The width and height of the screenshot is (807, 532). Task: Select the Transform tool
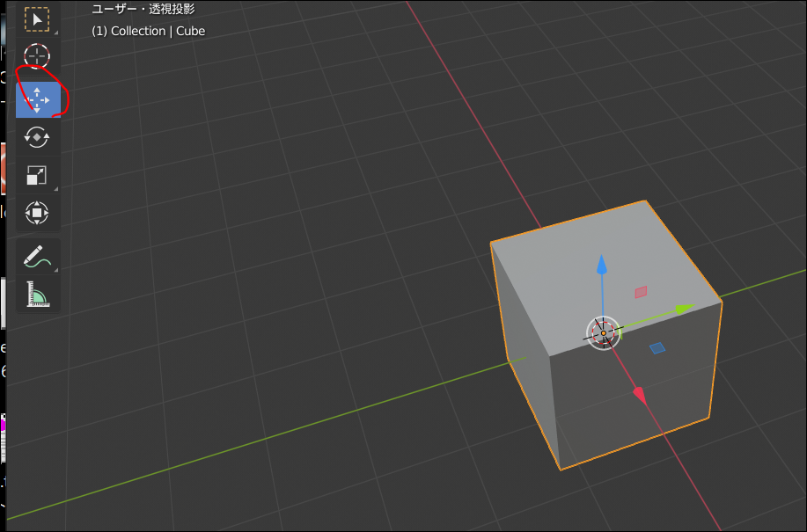point(38,212)
